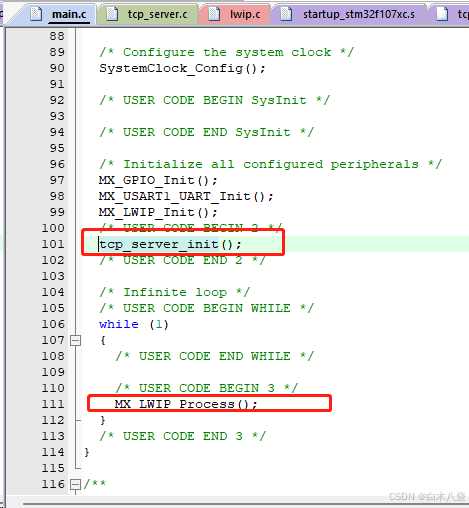Click line number 90 in the gutter
The height and width of the screenshot is (508, 469).
[x=57, y=68]
